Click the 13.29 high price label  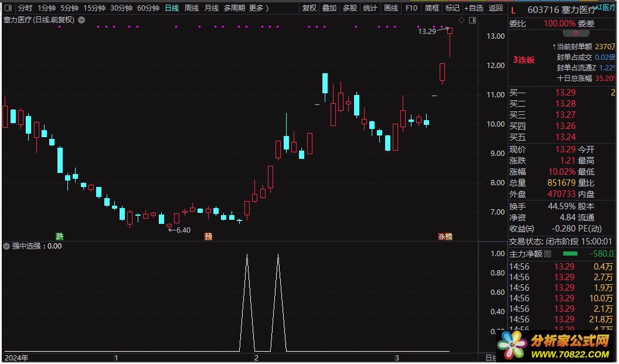(x=427, y=31)
